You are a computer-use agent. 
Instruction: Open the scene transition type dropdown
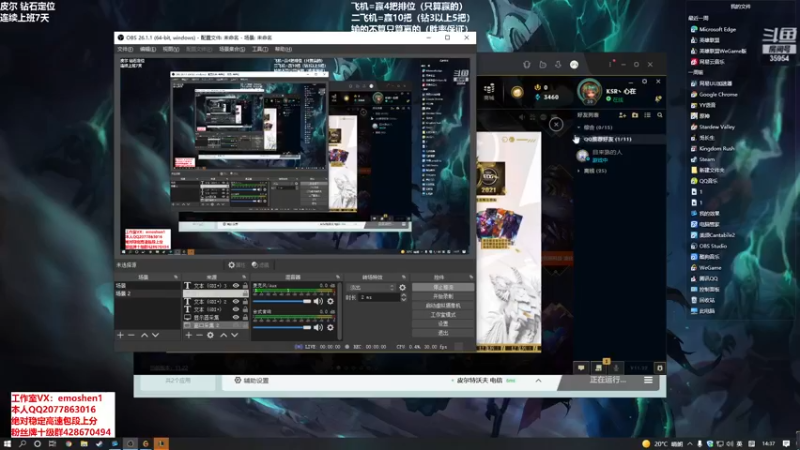click(x=371, y=288)
